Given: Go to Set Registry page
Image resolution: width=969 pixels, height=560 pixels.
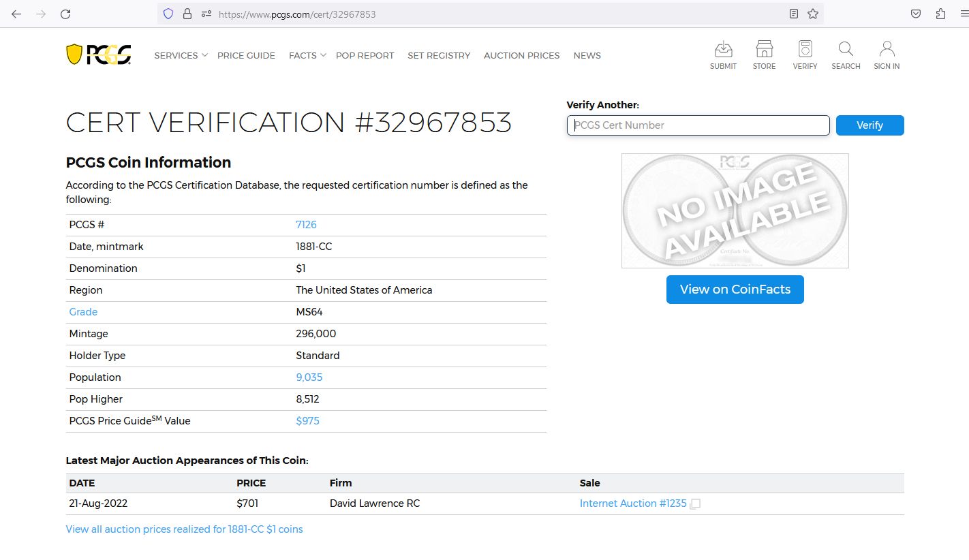Looking at the screenshot, I should tap(439, 55).
